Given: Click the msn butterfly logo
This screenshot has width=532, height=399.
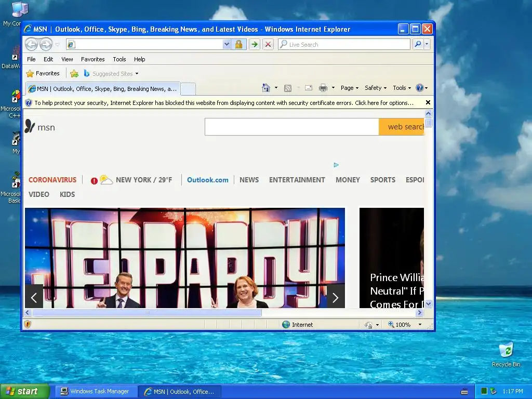Looking at the screenshot, I should point(30,126).
